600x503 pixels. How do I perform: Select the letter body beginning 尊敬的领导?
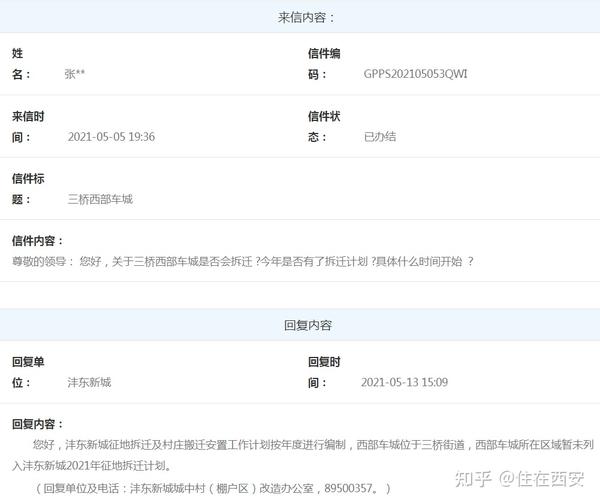click(243, 261)
